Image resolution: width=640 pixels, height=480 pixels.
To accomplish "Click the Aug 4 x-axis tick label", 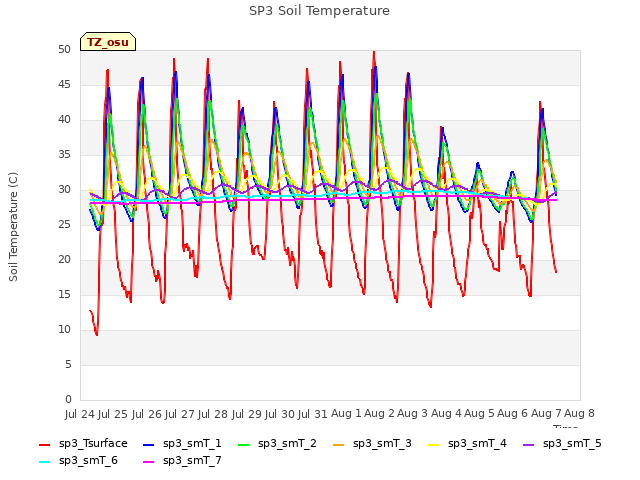I will pos(446,414).
